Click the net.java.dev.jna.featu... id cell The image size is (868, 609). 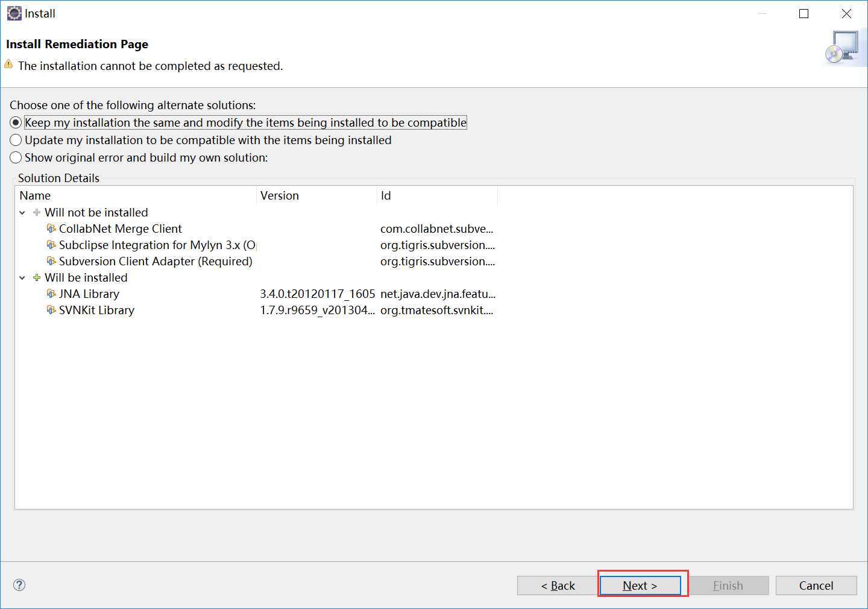(438, 294)
